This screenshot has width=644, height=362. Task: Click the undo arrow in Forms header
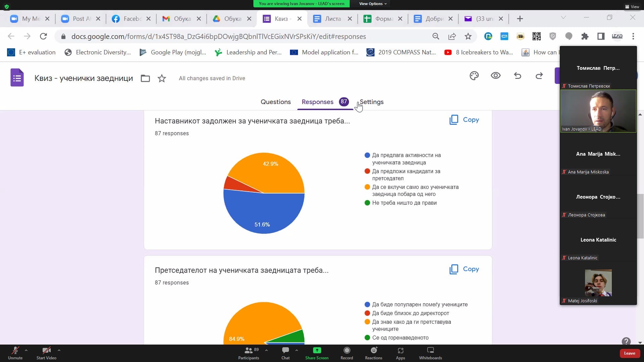click(x=517, y=76)
